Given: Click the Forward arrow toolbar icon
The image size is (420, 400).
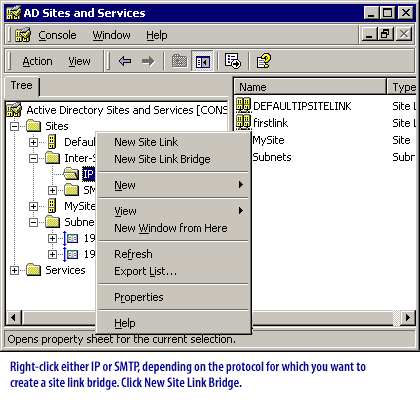Looking at the screenshot, I should click(148, 61).
